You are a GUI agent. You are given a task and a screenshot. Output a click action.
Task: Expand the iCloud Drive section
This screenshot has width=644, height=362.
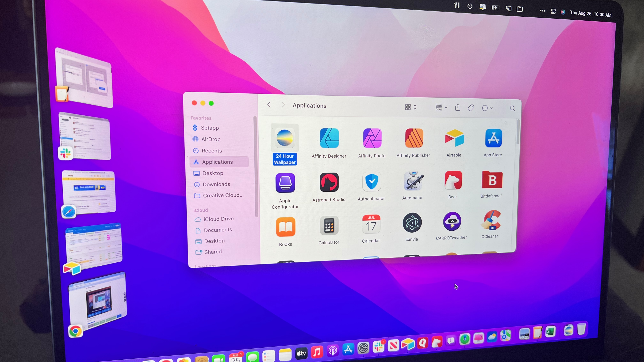(218, 218)
